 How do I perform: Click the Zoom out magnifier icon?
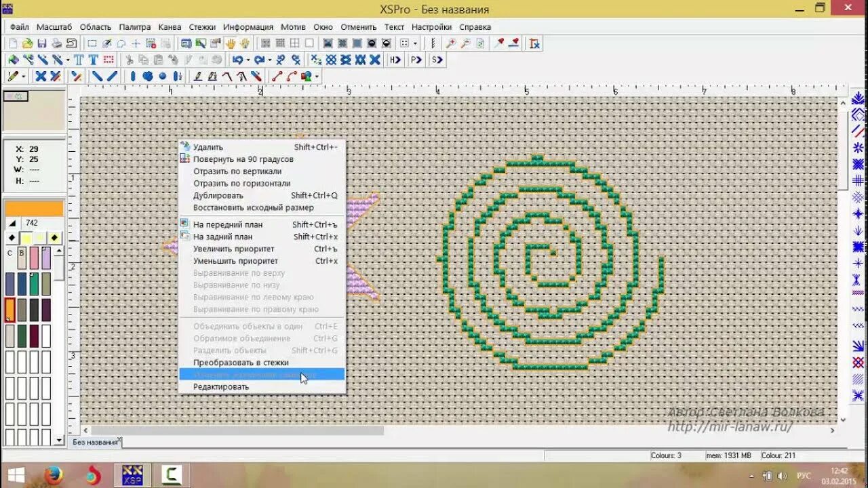[x=465, y=43]
